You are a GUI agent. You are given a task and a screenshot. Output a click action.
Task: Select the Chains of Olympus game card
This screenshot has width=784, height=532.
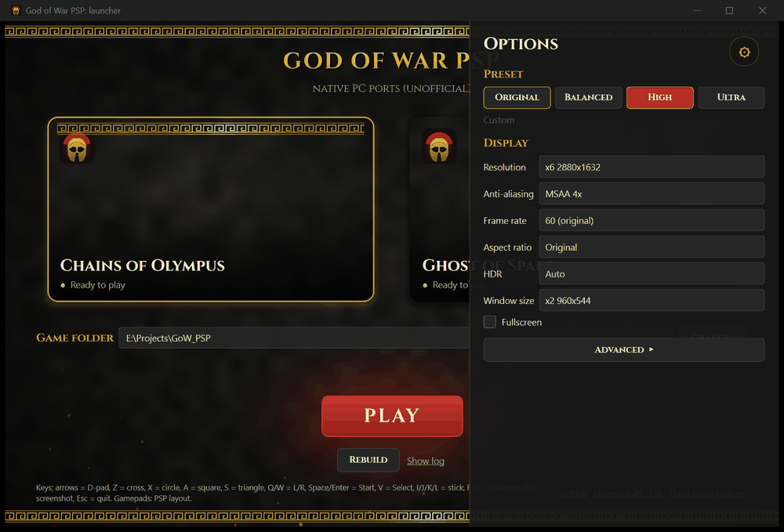pos(210,209)
